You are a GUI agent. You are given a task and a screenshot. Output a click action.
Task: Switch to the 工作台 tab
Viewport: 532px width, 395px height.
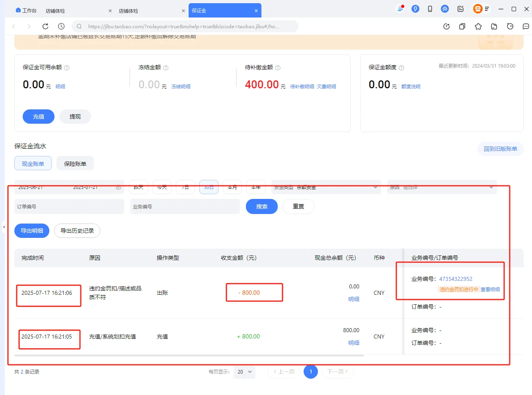point(26,11)
